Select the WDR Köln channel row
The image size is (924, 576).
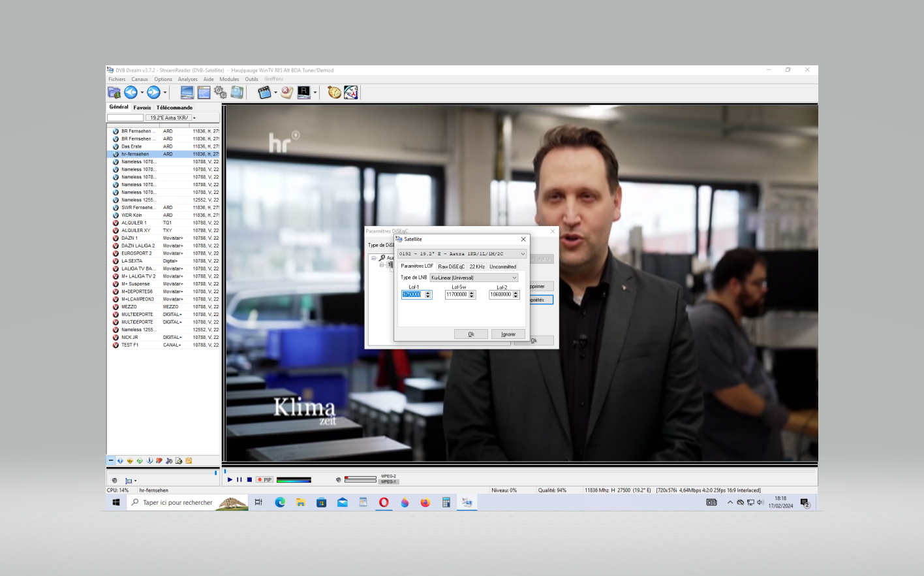(x=164, y=215)
